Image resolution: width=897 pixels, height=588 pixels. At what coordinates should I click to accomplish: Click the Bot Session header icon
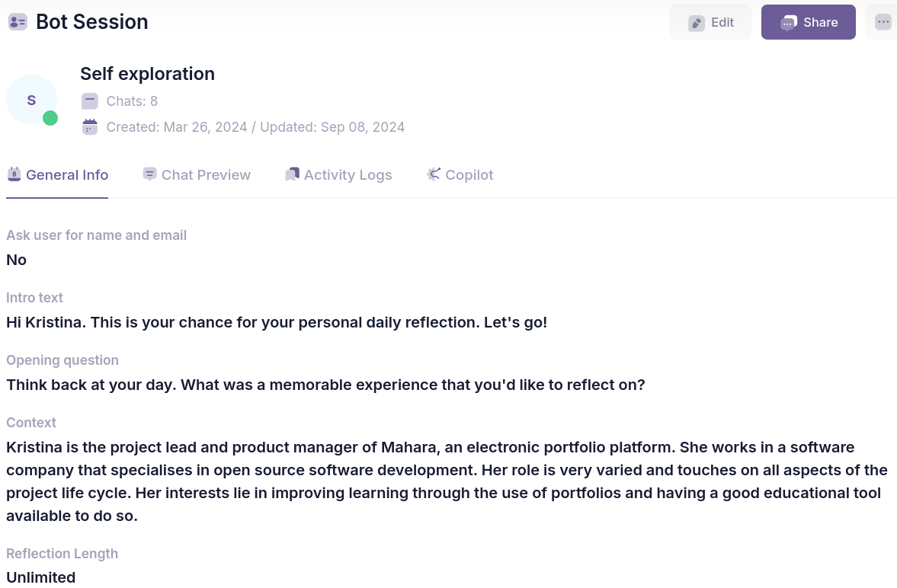pos(18,22)
